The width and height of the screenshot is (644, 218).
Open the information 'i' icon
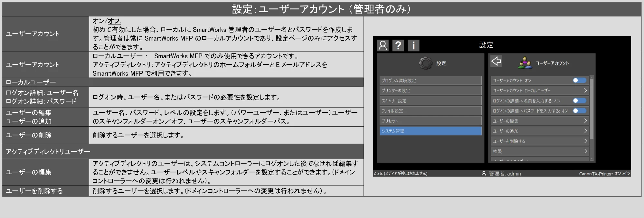coord(413,45)
